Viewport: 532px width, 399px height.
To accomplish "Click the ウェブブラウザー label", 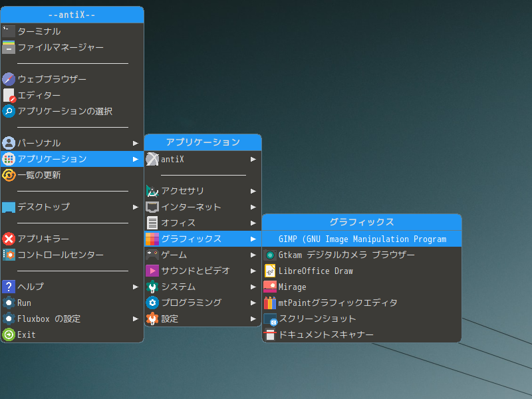I will 52,79.
